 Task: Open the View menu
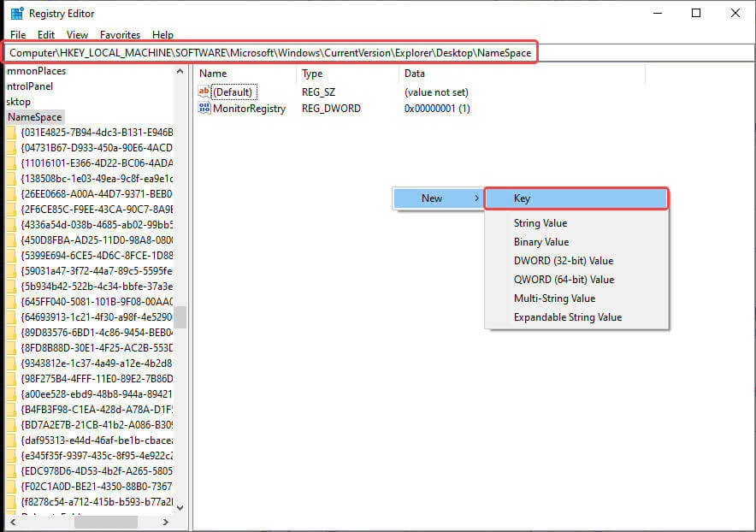tap(77, 35)
